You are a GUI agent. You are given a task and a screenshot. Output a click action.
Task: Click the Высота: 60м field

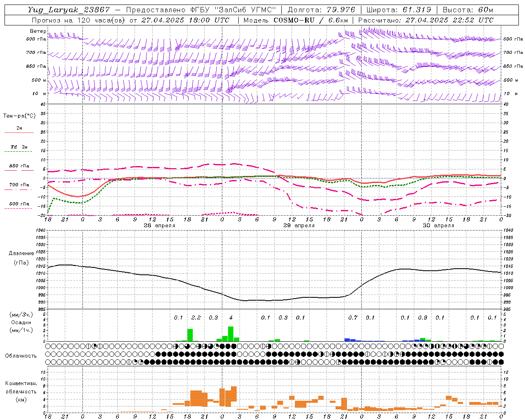(468, 10)
